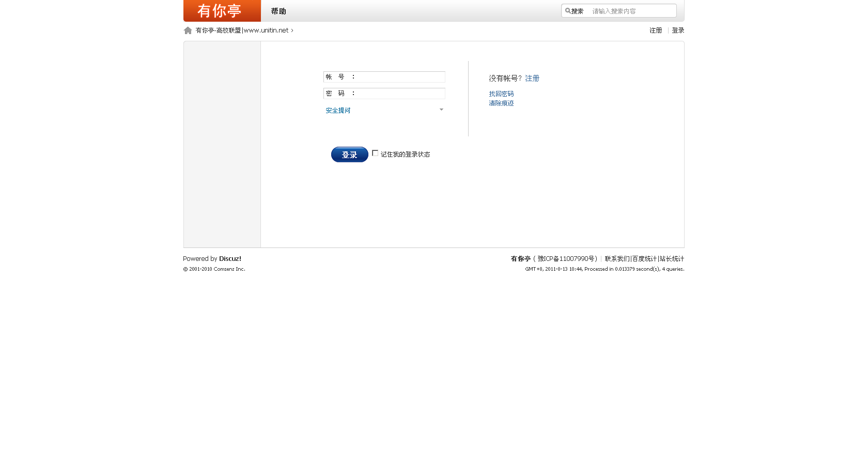Focus the 密码 password input field
The image size is (868, 465).
click(384, 94)
